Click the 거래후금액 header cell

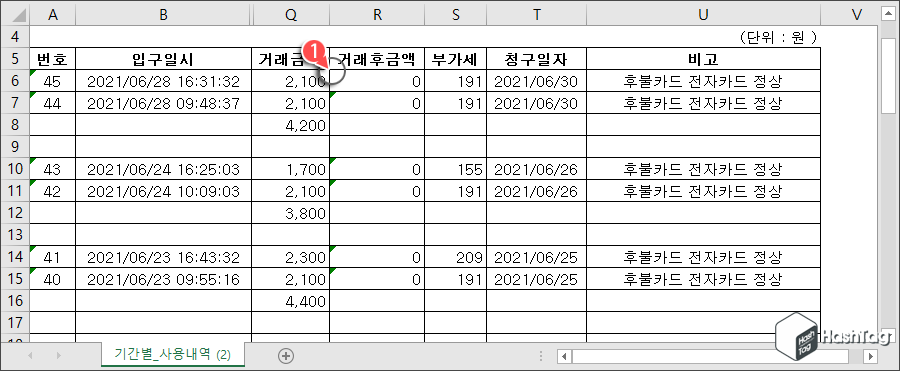[x=377, y=59]
